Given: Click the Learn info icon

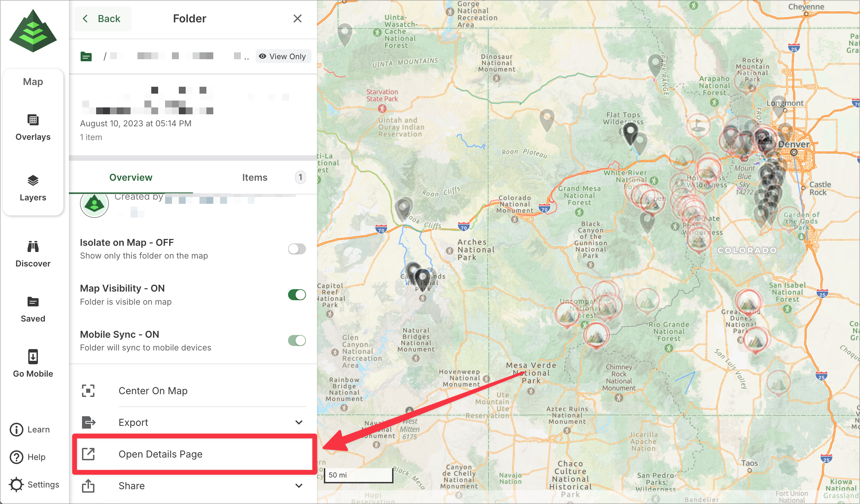Looking at the screenshot, I should [17, 430].
